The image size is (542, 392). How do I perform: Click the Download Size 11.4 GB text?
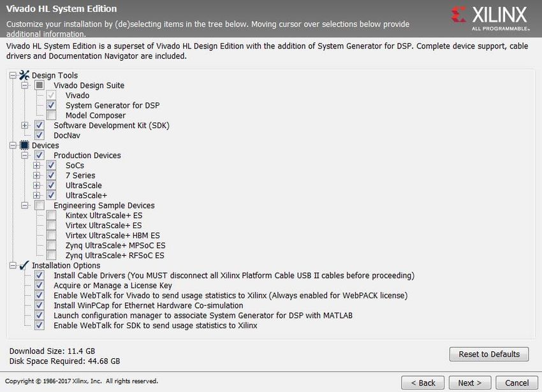[52, 351]
